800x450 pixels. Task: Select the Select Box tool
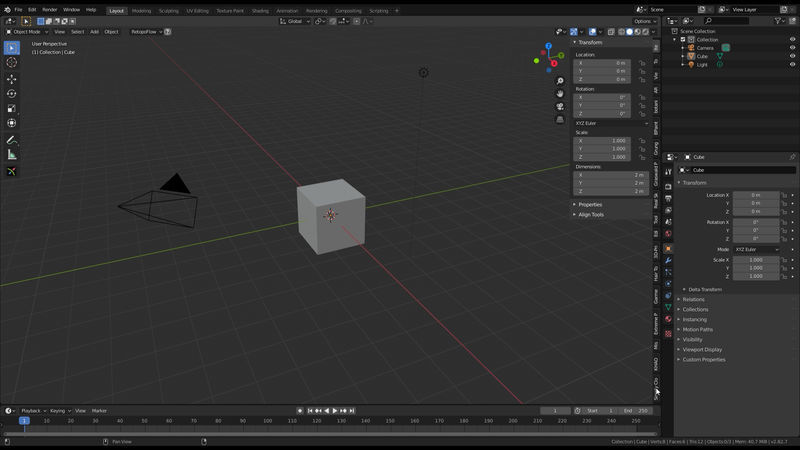pyautogui.click(x=12, y=48)
